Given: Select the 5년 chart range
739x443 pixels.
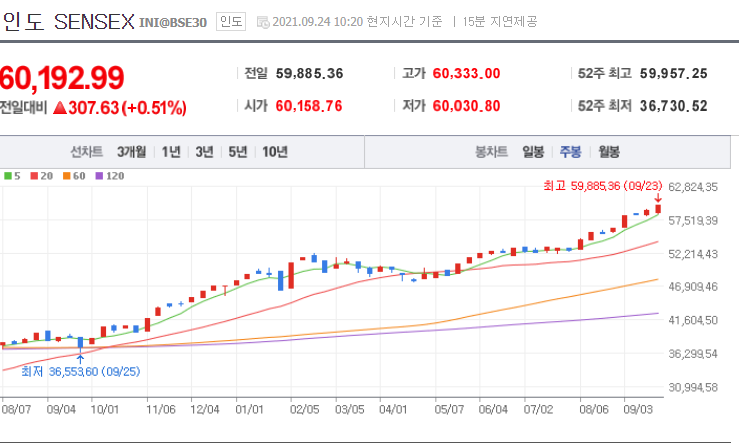Looking at the screenshot, I should (237, 152).
